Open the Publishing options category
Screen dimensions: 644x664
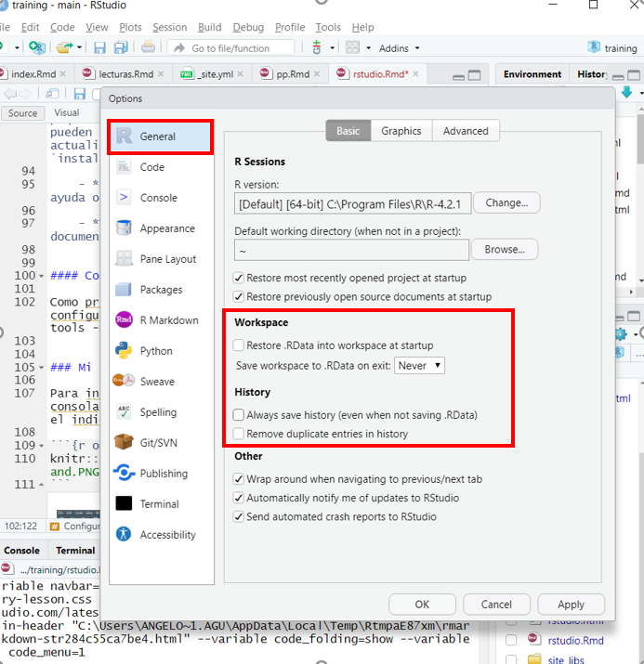tap(161, 474)
